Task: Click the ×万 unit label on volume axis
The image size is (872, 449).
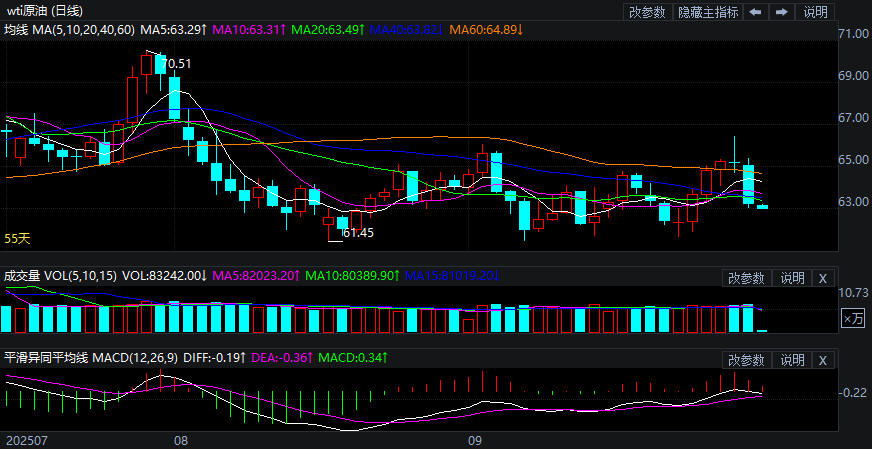Action: point(852,318)
